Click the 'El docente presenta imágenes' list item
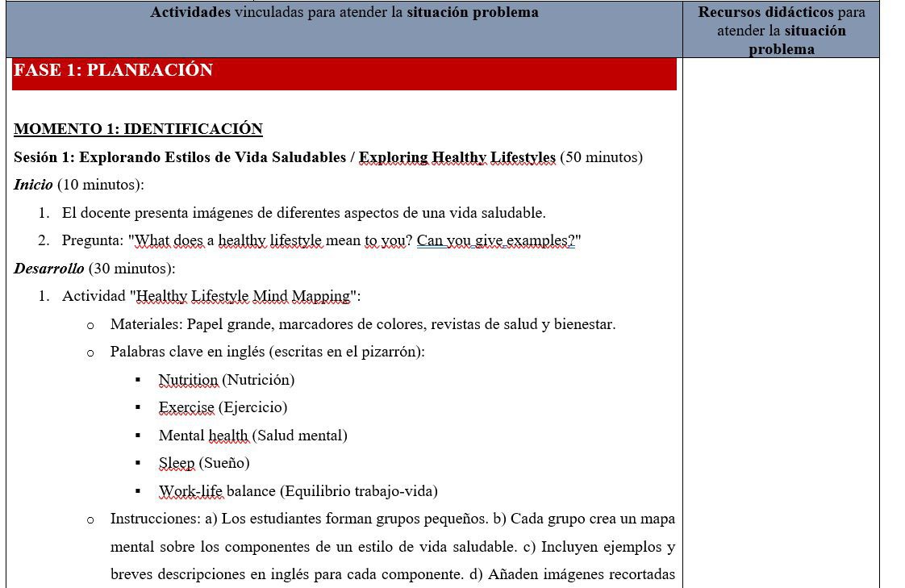The width and height of the screenshot is (905, 588). tap(303, 213)
